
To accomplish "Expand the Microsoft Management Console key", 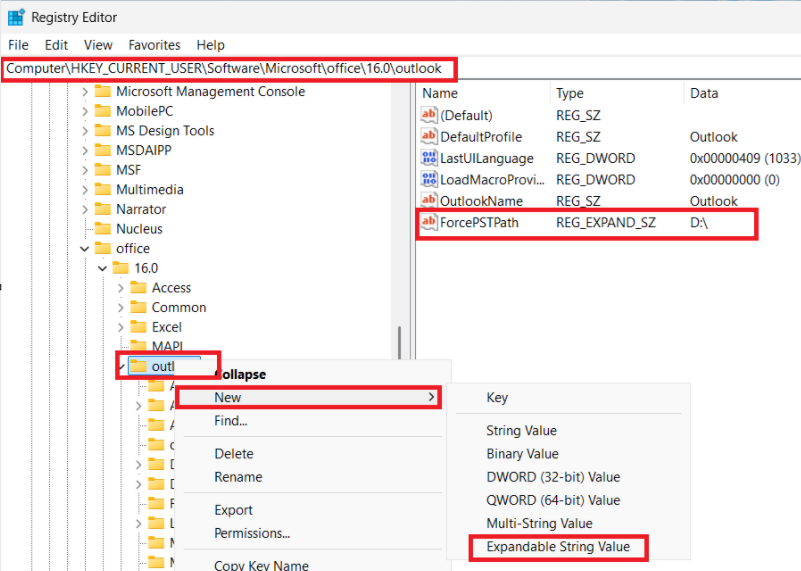I will 85,91.
